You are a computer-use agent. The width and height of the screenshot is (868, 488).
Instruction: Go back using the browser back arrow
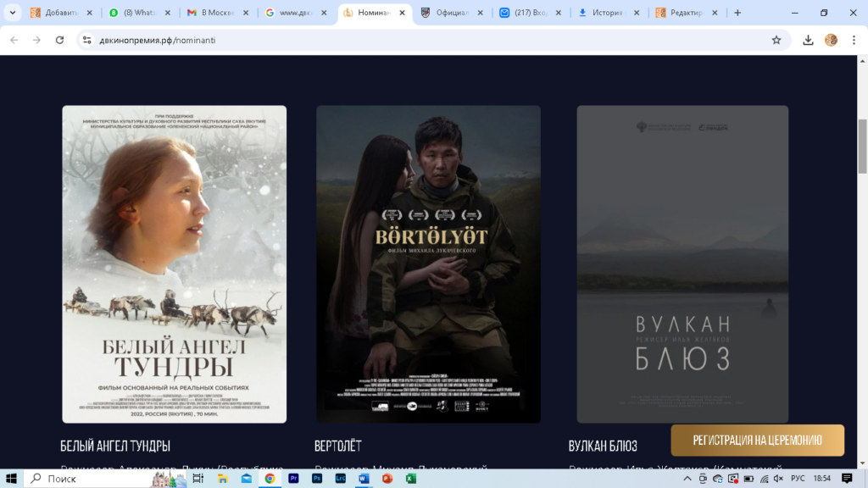(x=14, y=40)
